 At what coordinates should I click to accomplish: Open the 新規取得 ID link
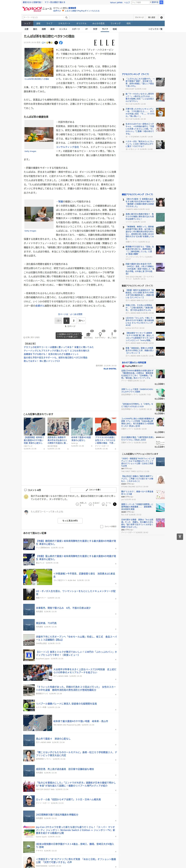[72, 8]
